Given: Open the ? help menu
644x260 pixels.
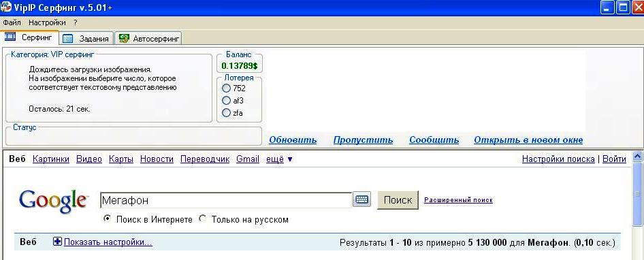Looking at the screenshot, I should point(76,22).
